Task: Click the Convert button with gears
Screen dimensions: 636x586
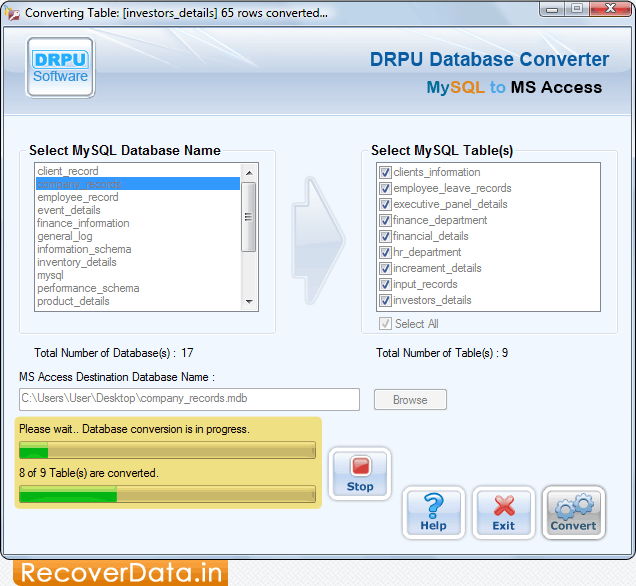Action: pos(574,513)
